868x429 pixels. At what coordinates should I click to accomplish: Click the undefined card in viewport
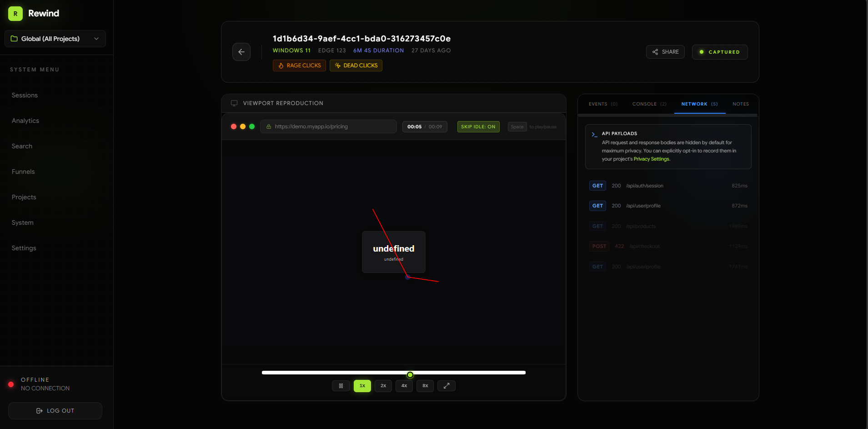[x=394, y=252]
